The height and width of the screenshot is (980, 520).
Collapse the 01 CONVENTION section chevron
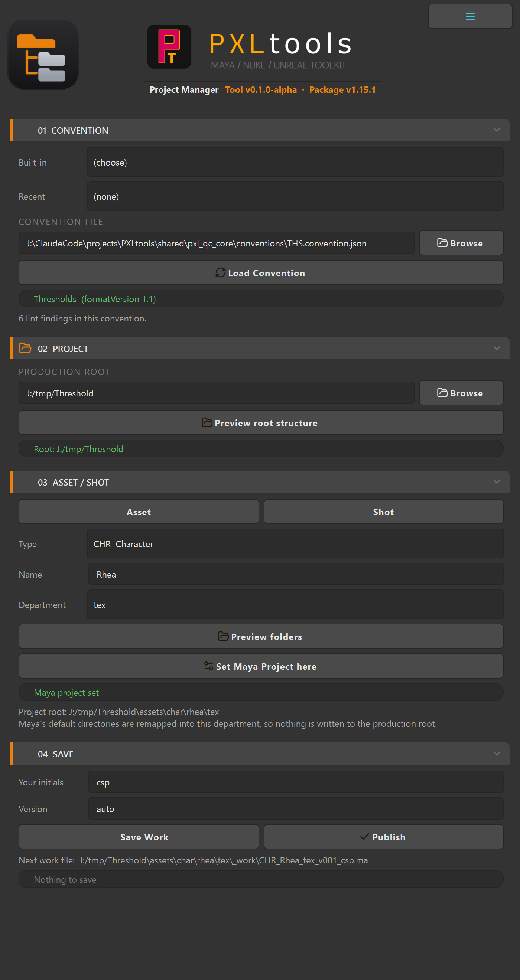[x=497, y=130]
